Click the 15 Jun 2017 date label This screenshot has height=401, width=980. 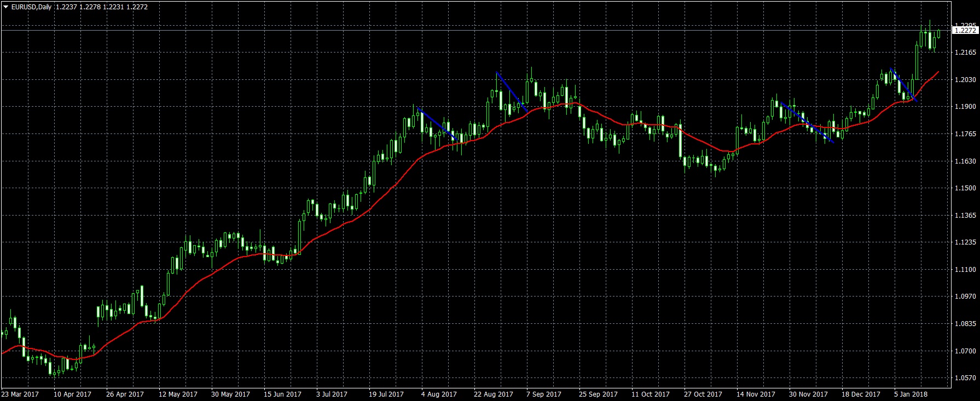(x=282, y=394)
